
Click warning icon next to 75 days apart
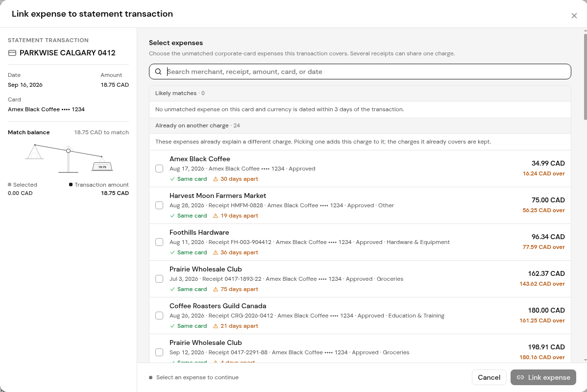216,289
